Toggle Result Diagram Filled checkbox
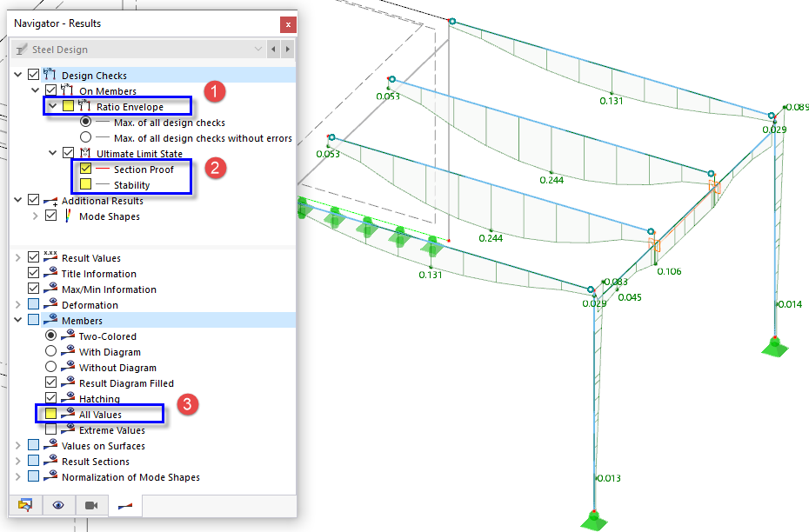The image size is (809, 532). 50,382
